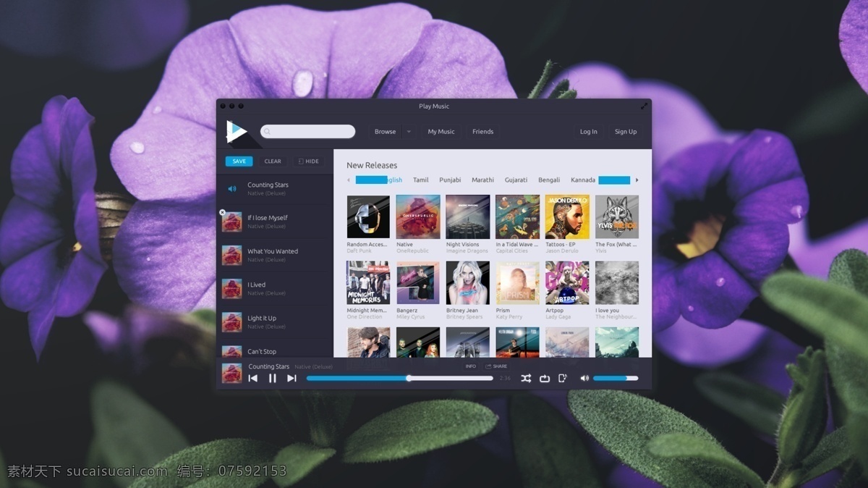Select the Kannada language tab
Viewport: 868px width, 488px height.
pyautogui.click(x=583, y=180)
